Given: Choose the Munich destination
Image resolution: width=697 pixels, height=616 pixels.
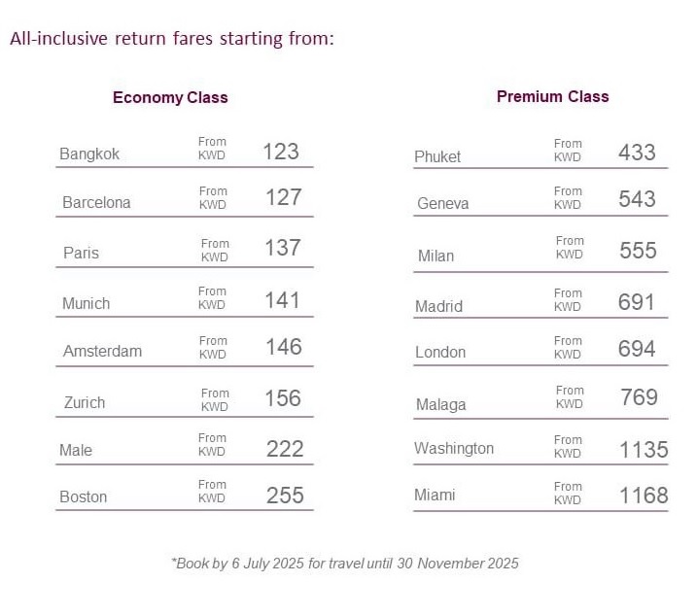Looking at the screenshot, I should 86,303.
